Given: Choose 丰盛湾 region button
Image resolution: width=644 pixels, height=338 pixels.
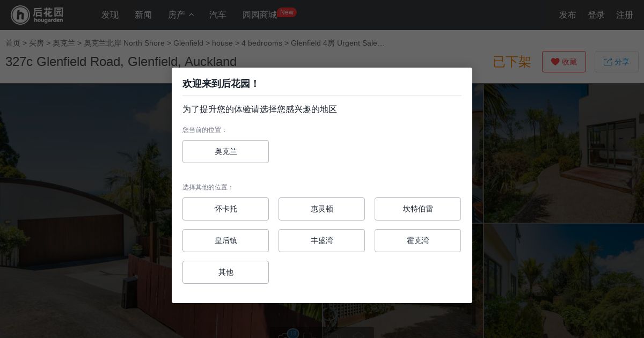Looking at the screenshot, I should click(321, 240).
